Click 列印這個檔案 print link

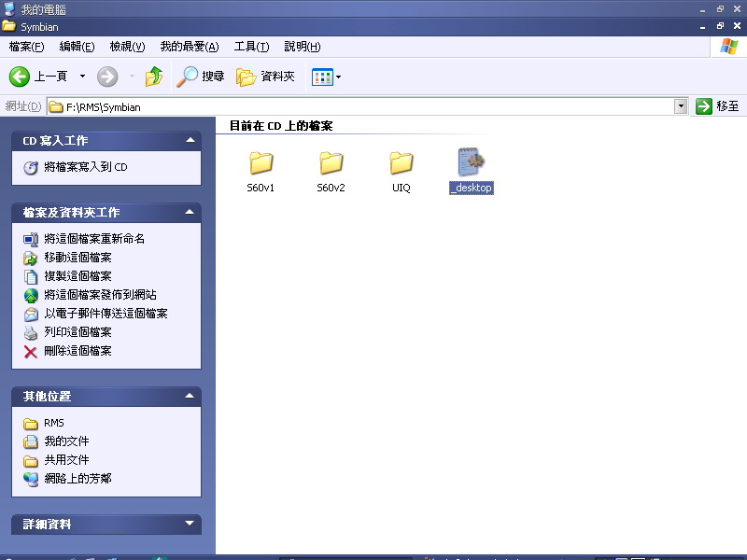[x=78, y=332]
